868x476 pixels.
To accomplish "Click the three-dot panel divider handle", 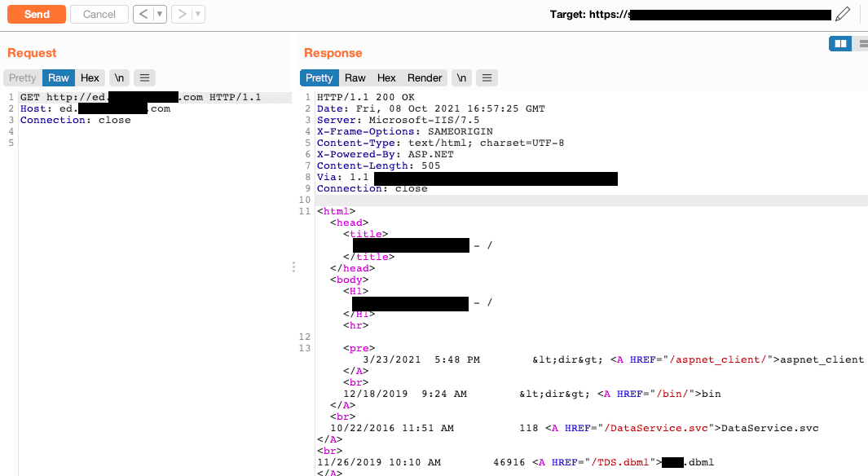I will tap(293, 267).
